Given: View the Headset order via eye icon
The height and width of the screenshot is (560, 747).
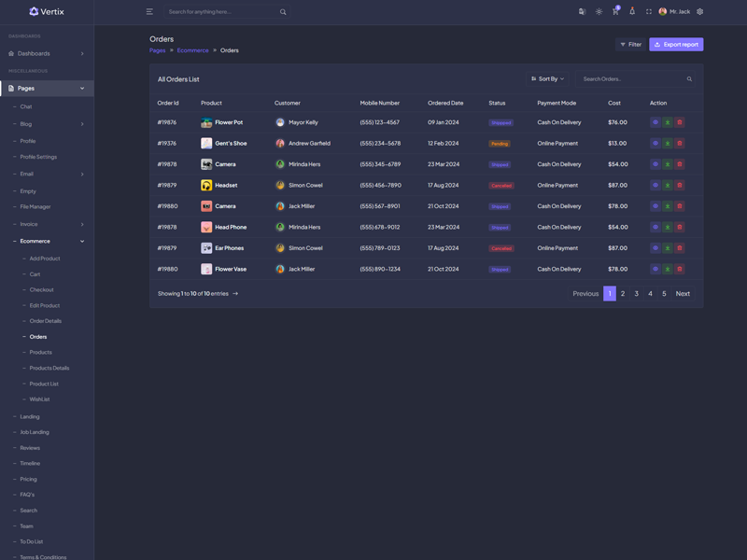Looking at the screenshot, I should [655, 186].
